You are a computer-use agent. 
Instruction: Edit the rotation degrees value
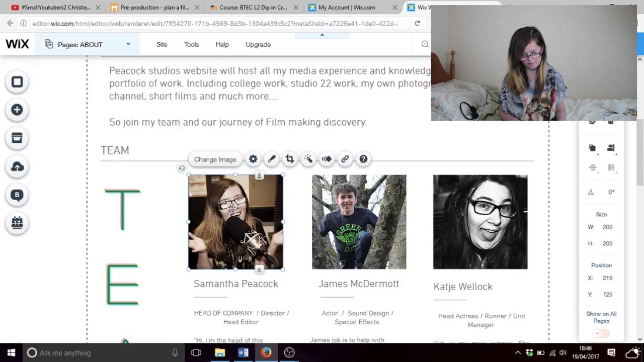tap(611, 192)
